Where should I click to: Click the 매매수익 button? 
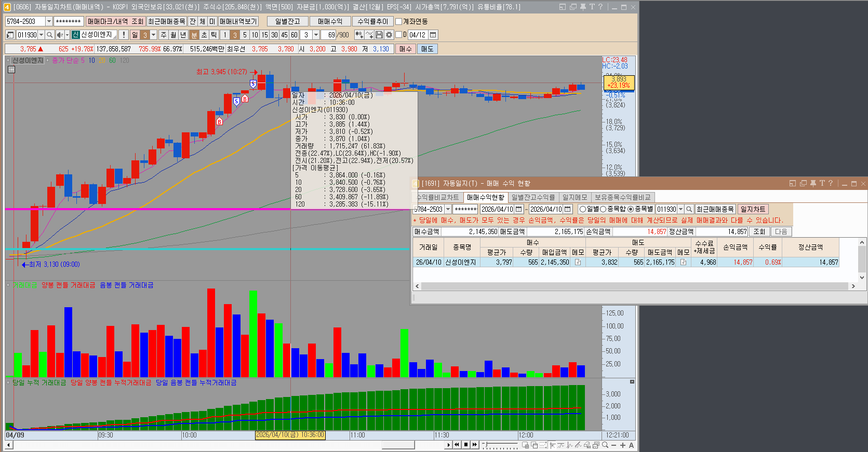[330, 21]
